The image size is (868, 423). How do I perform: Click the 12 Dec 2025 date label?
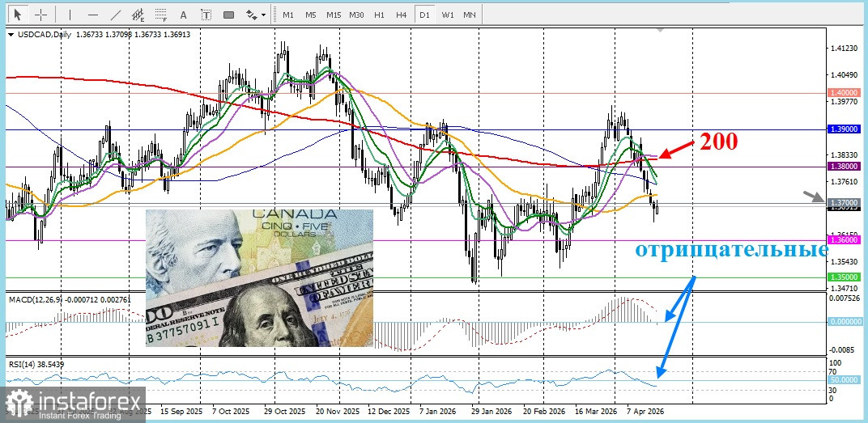point(389,412)
